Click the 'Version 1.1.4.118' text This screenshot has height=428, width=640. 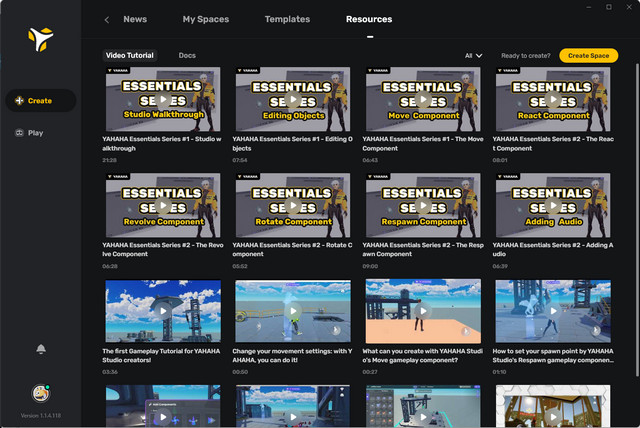[40, 416]
